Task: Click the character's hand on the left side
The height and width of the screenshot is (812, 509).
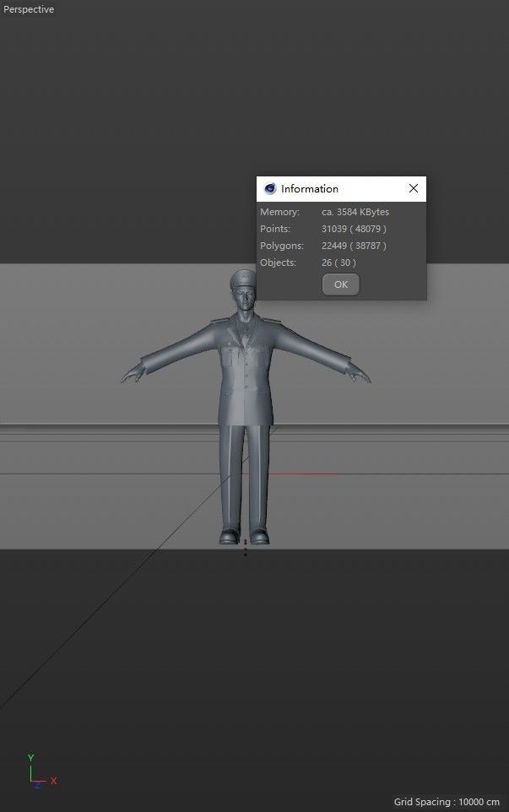Action: click(x=130, y=376)
